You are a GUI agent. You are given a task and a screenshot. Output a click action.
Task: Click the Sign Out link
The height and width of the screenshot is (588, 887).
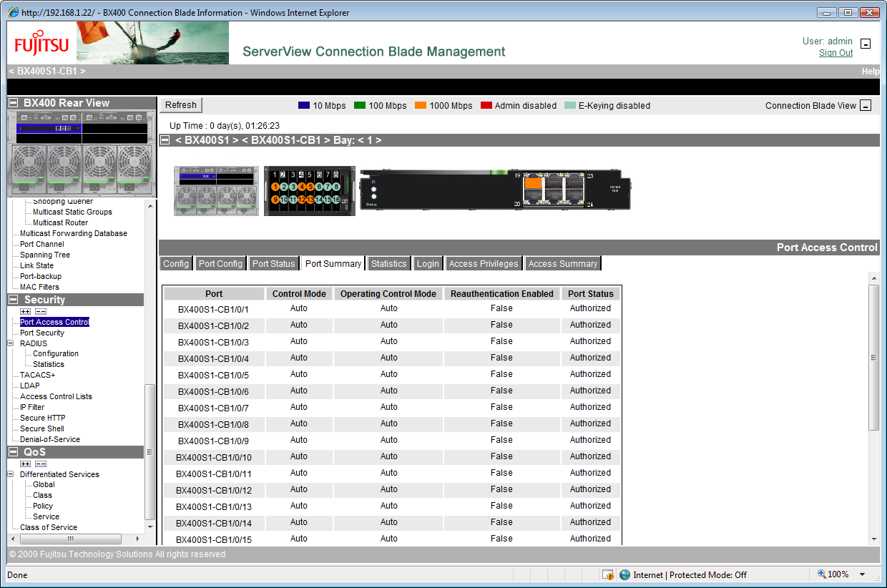click(x=836, y=53)
